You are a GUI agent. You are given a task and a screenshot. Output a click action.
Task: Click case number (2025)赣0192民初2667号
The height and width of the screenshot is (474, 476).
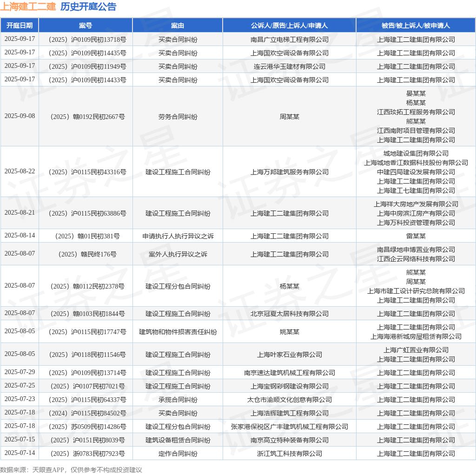[x=87, y=117]
